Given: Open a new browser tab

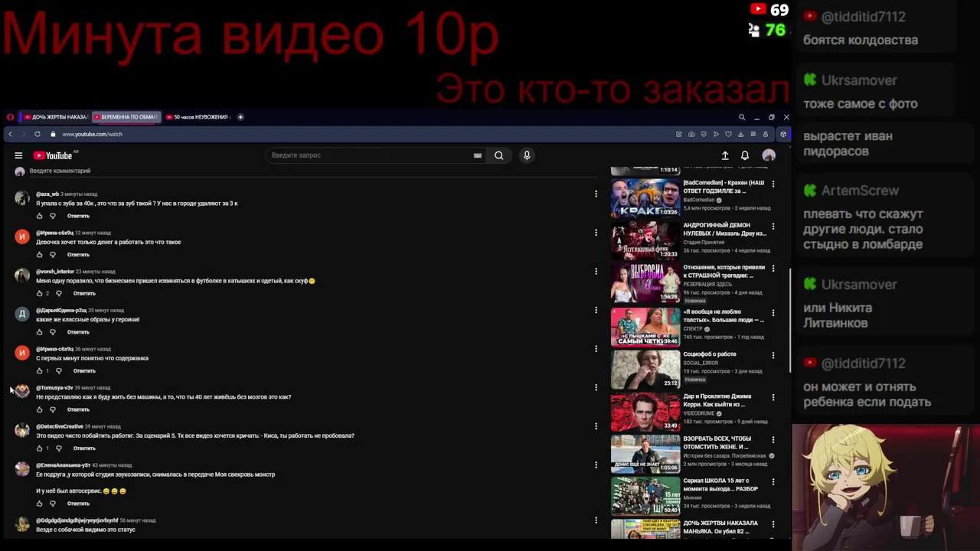Looking at the screenshot, I should (240, 117).
